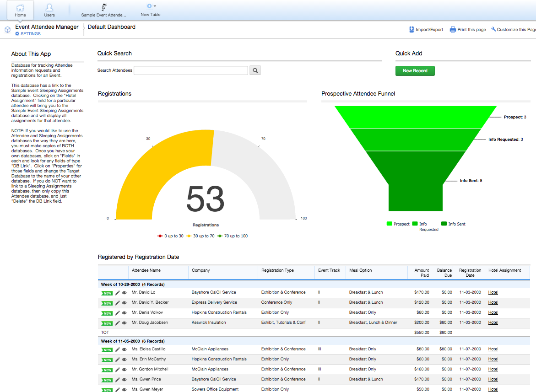Image resolution: width=536 pixels, height=392 pixels.
Task: Toggle the red '0 up to 30' legend marker
Action: click(x=160, y=236)
